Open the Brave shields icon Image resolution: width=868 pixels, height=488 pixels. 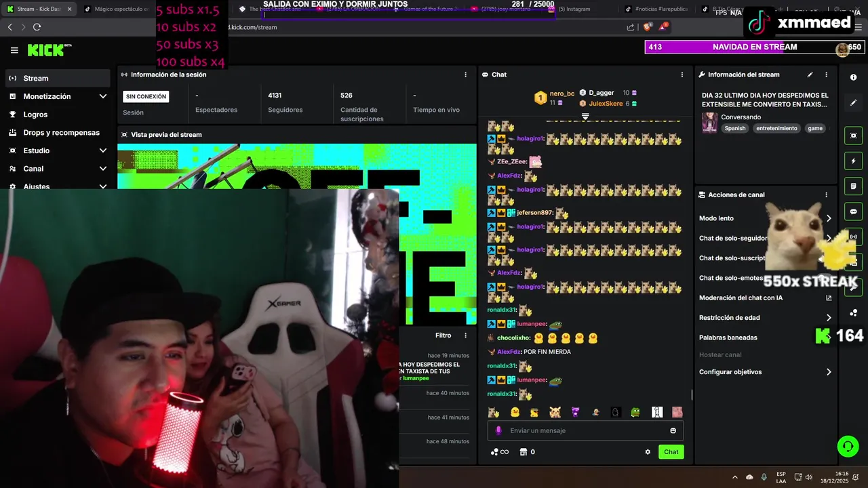point(647,27)
